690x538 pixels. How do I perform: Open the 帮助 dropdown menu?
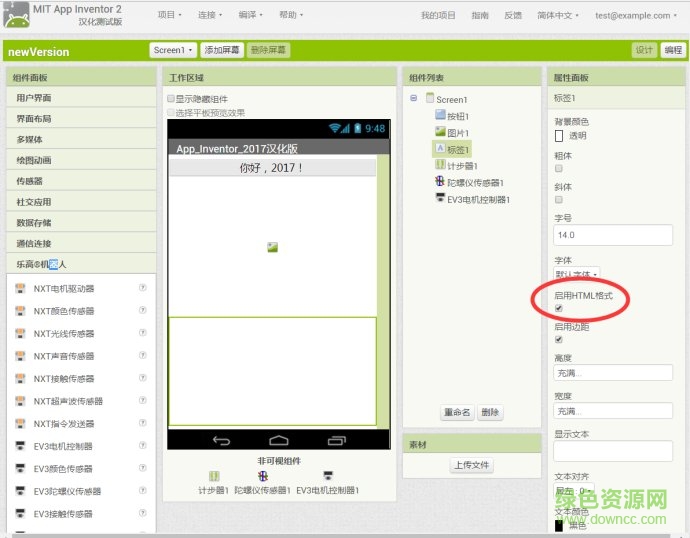[291, 15]
